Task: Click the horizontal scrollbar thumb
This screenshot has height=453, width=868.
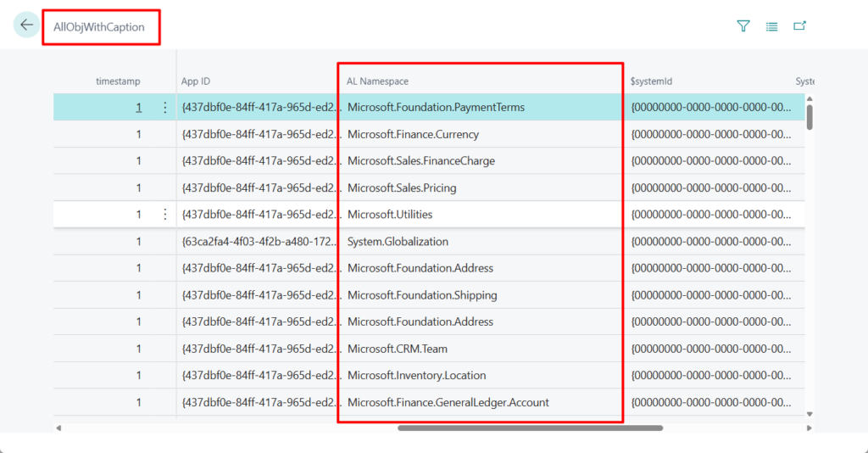Action: 530,428
